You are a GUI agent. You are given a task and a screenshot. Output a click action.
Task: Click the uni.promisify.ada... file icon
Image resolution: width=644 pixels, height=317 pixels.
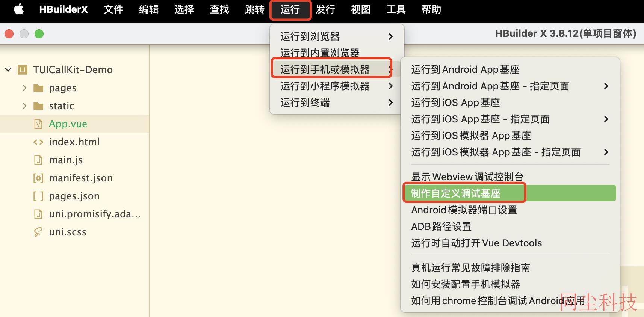coord(38,214)
